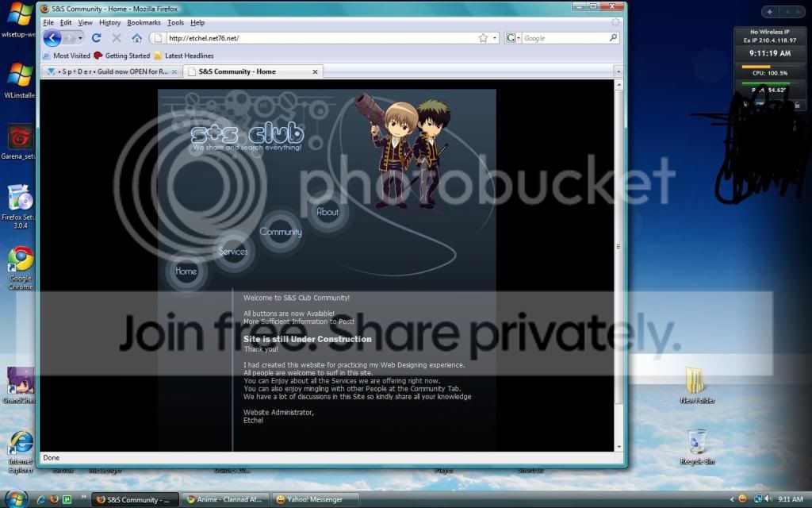
Task: Open the Most Visited bookmarks folder
Action: click(67, 56)
